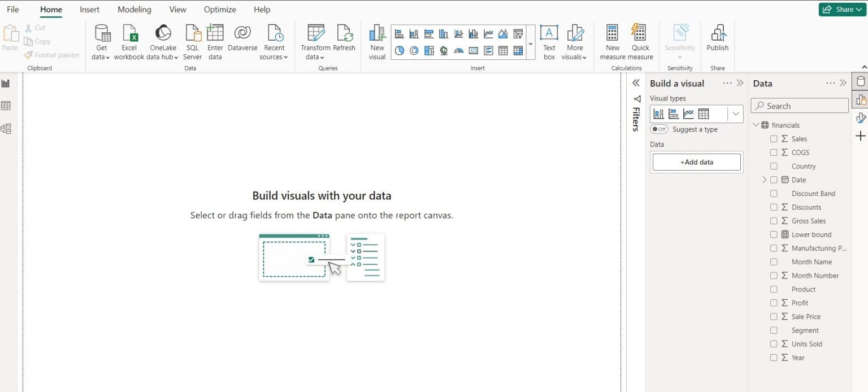Image resolution: width=868 pixels, height=392 pixels.
Task: Focus the Data pane Search field
Action: pyautogui.click(x=800, y=106)
